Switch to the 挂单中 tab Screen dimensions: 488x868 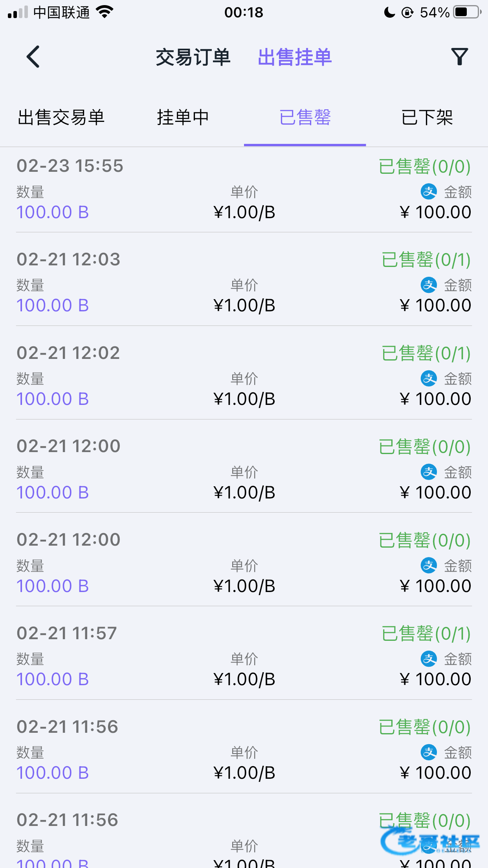(x=183, y=118)
